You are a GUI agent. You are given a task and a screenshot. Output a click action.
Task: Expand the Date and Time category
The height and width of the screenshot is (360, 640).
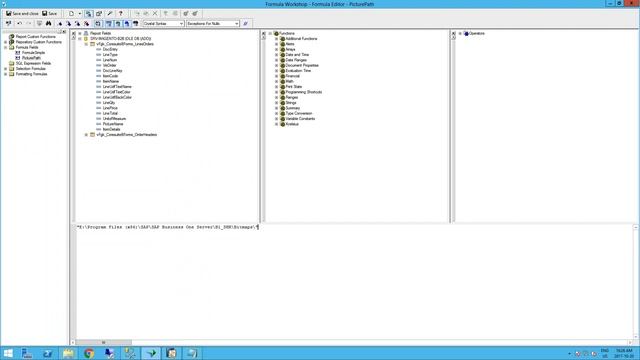[276, 55]
